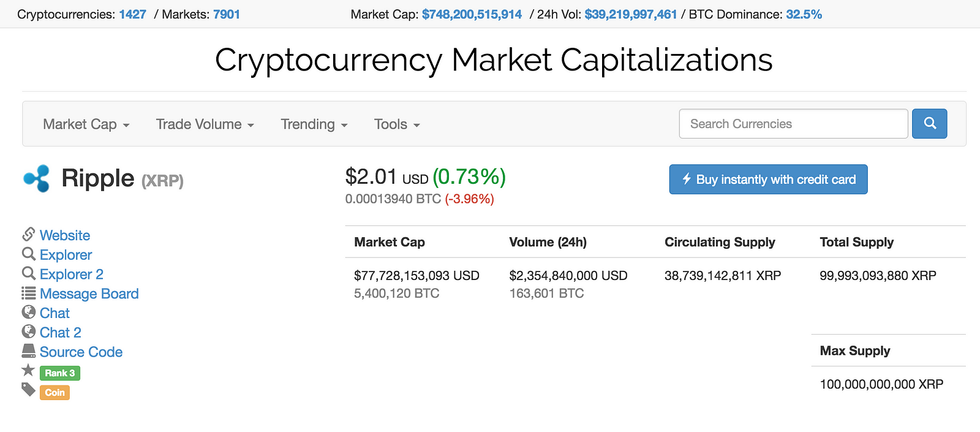The image size is (980, 432).
Task: Click the disk icon beside Source Code
Action: (x=28, y=351)
